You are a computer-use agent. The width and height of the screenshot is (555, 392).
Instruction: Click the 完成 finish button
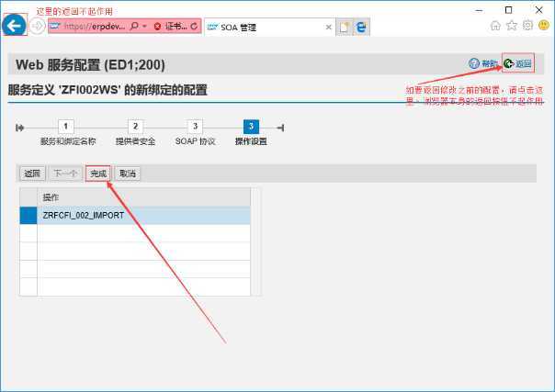[x=98, y=174]
